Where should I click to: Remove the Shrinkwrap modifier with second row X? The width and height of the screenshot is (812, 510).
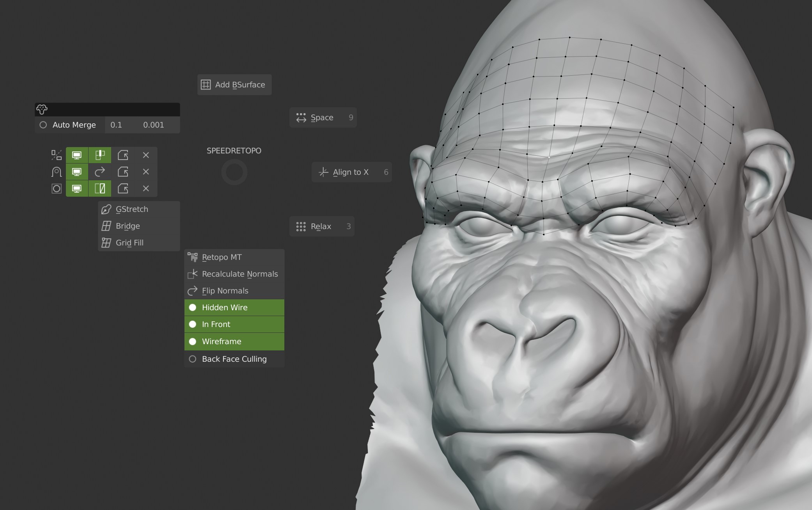coord(146,172)
